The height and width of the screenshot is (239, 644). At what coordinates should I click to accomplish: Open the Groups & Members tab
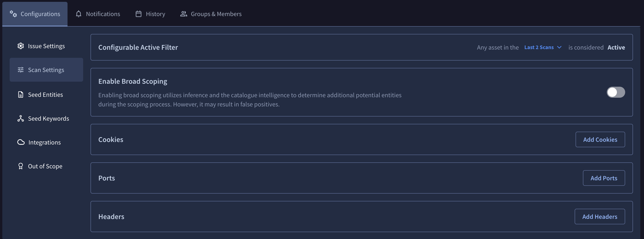pos(211,14)
